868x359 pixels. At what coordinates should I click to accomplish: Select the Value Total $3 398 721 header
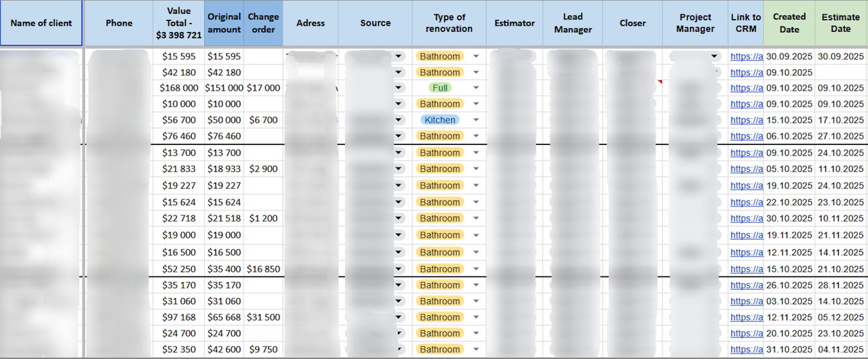point(179,23)
